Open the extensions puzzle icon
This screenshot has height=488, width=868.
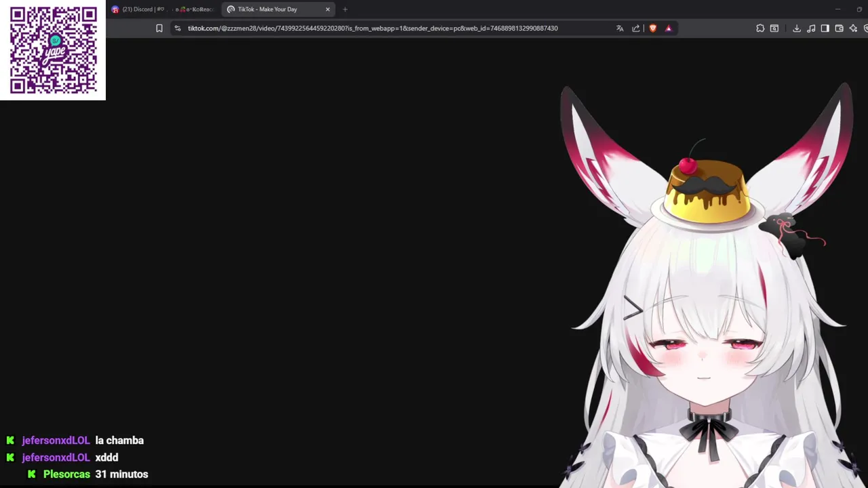tap(760, 28)
